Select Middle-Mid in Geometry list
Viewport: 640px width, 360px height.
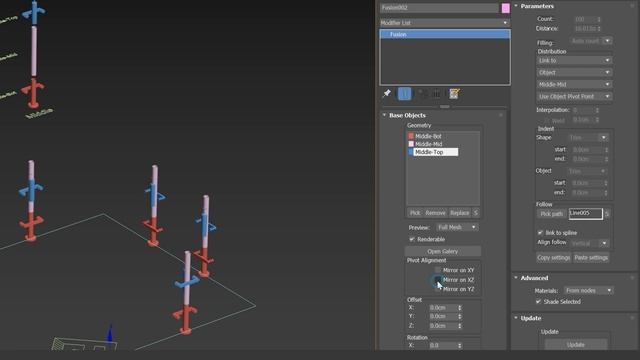(x=429, y=144)
